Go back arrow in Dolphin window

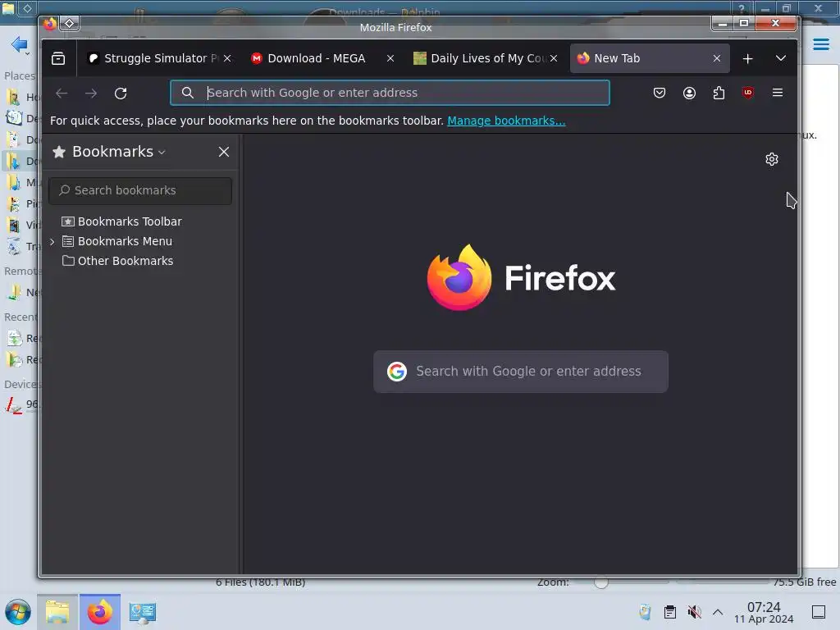coord(20,44)
